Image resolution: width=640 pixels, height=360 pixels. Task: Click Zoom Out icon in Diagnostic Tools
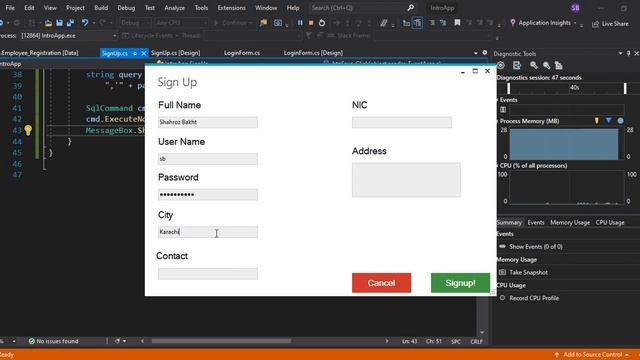click(x=546, y=65)
